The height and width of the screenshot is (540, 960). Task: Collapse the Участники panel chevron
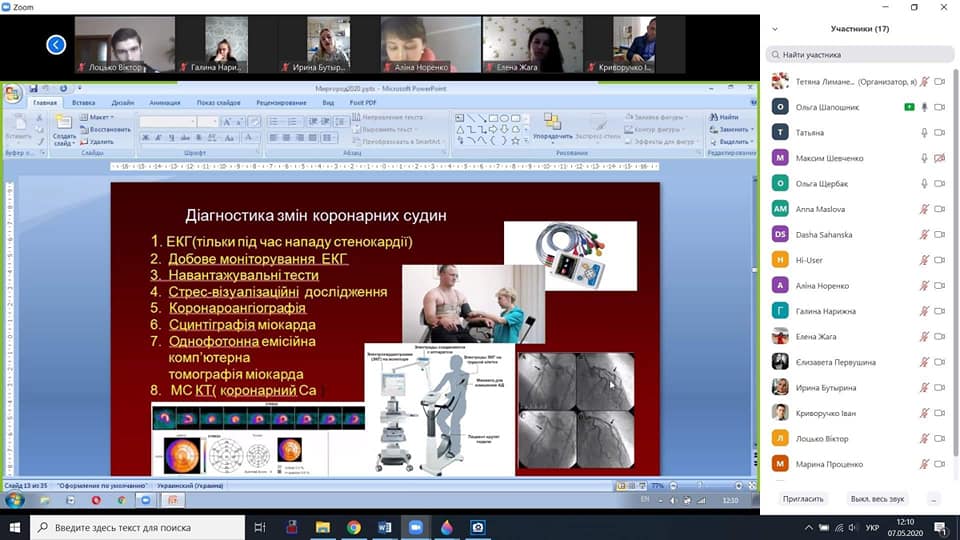pyautogui.click(x=775, y=29)
